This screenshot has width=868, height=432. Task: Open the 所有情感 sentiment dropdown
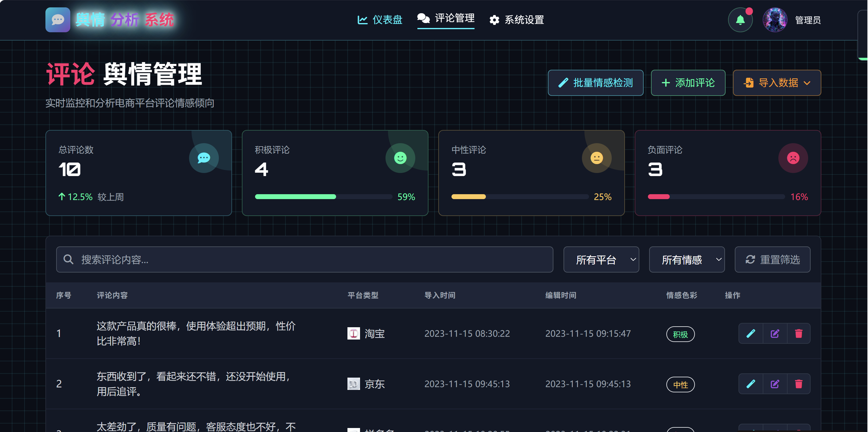coord(686,260)
